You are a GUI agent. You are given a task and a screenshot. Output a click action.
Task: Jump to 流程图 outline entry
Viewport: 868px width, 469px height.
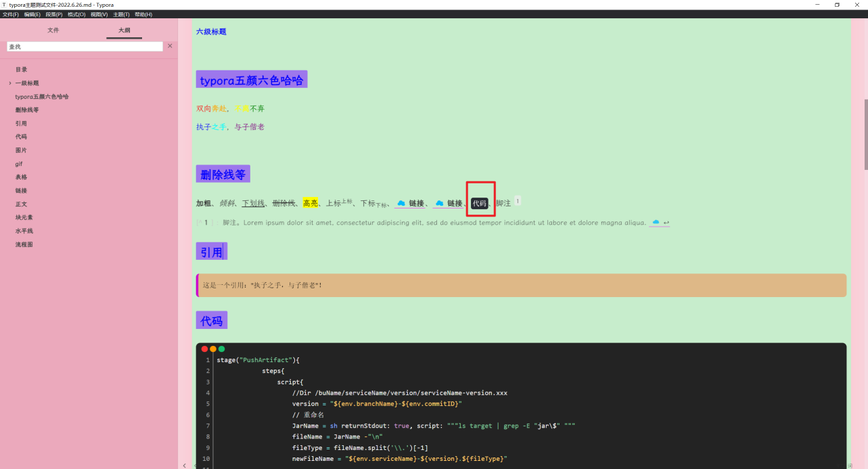24,244
